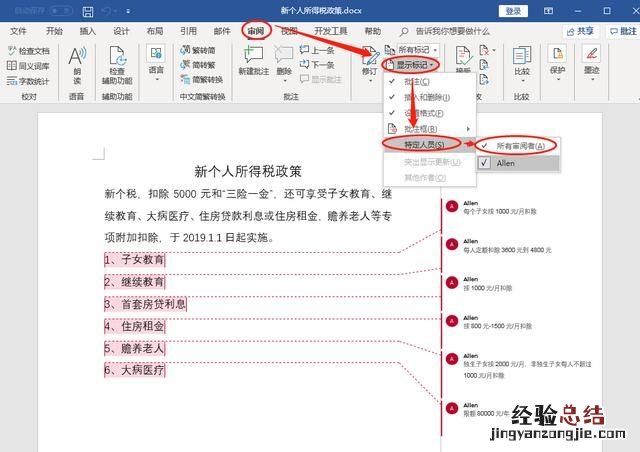
Task: Click the 检查文档 spell check icon
Action: click(x=12, y=51)
